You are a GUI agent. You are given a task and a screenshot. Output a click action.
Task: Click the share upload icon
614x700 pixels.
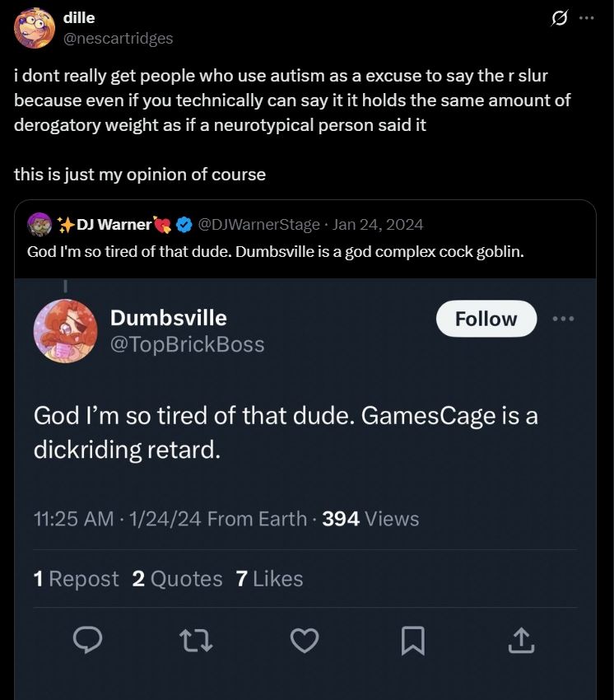coord(521,641)
